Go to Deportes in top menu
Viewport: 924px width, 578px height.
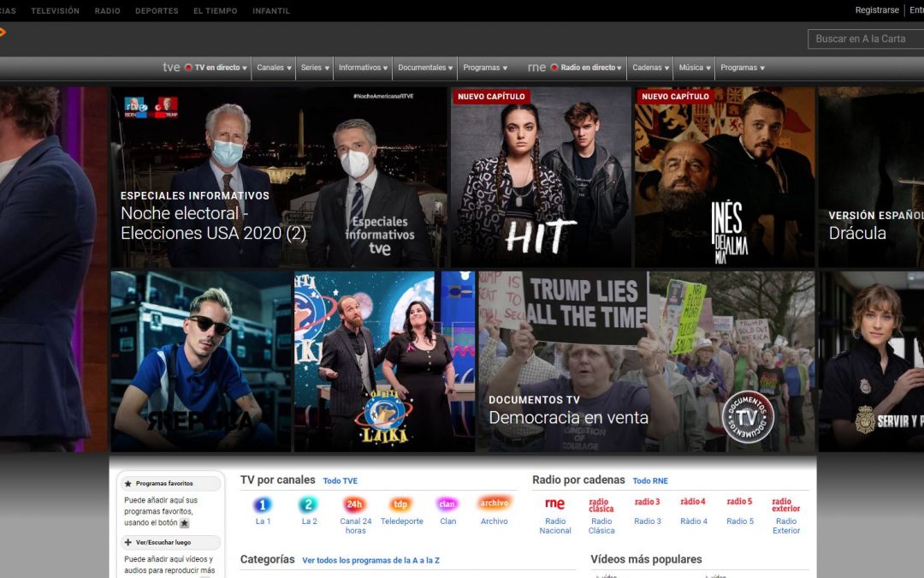coord(157,11)
